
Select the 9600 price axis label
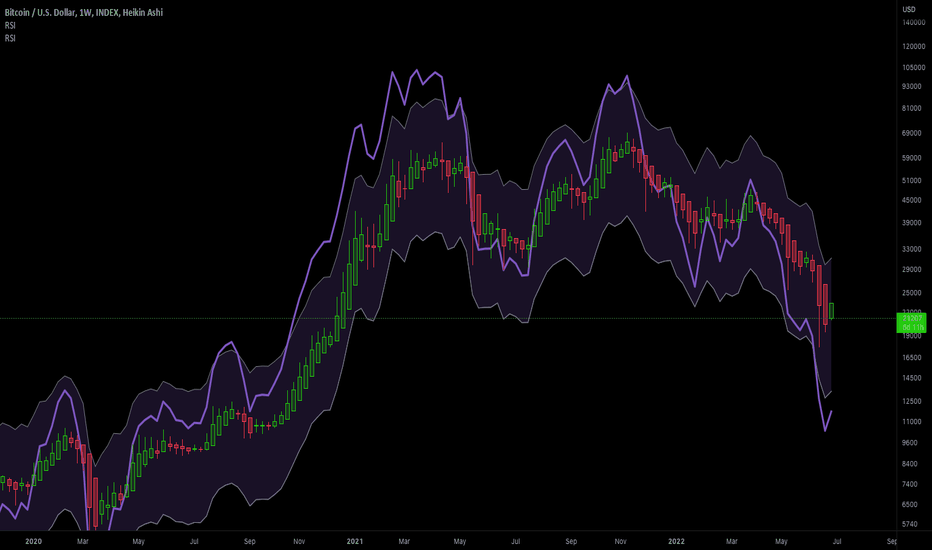(x=910, y=443)
